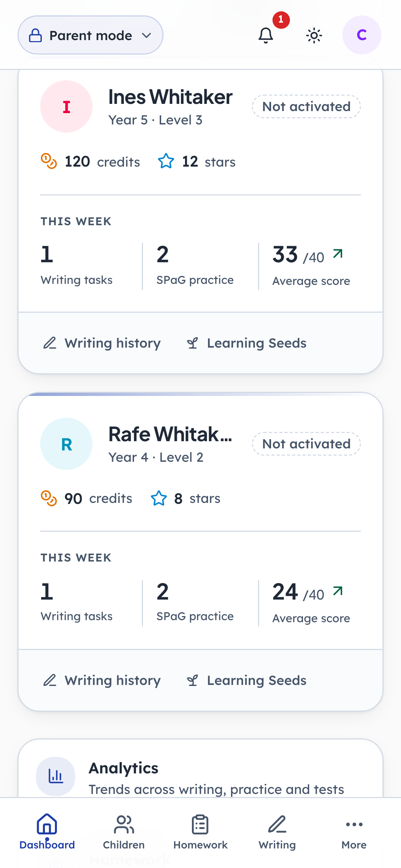This screenshot has width=401, height=868.
Task: Expand the Parent mode dropdown
Action: [x=90, y=35]
